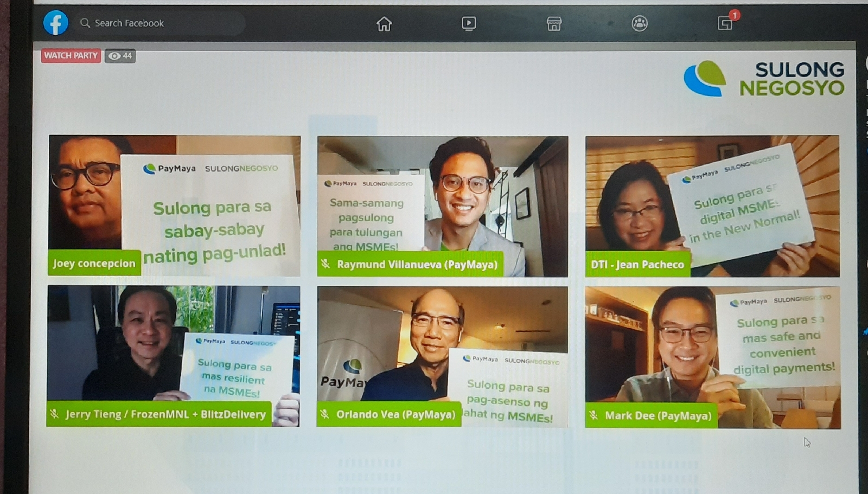Click the 'Joey concepcion' name label
The height and width of the screenshot is (494, 868).
pos(94,264)
